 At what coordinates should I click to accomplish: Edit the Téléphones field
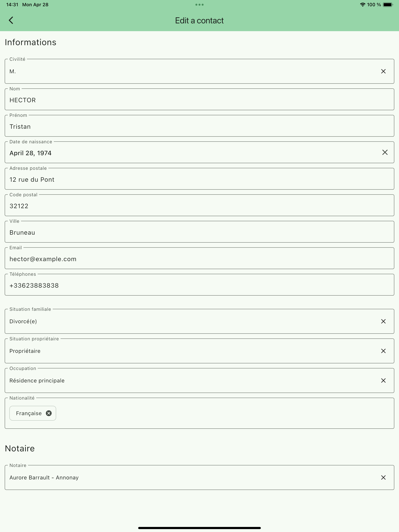click(199, 285)
